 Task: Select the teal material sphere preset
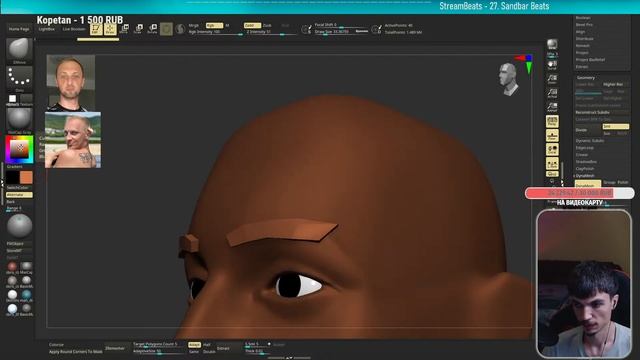pos(27,295)
